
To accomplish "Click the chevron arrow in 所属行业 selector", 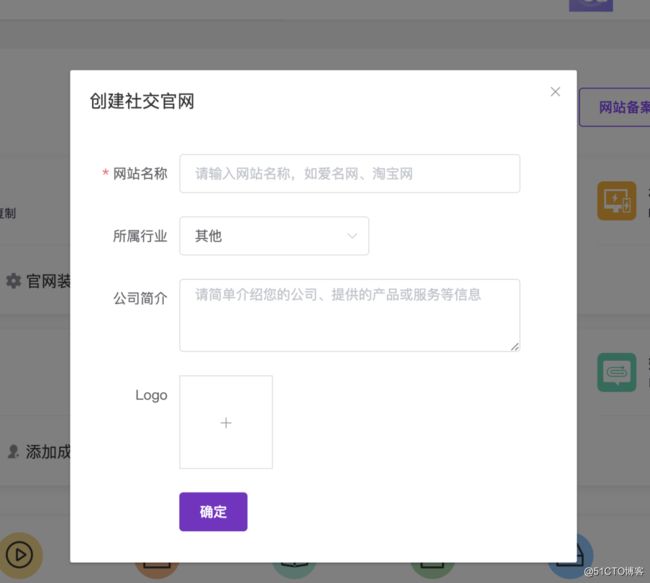I will pyautogui.click(x=352, y=236).
